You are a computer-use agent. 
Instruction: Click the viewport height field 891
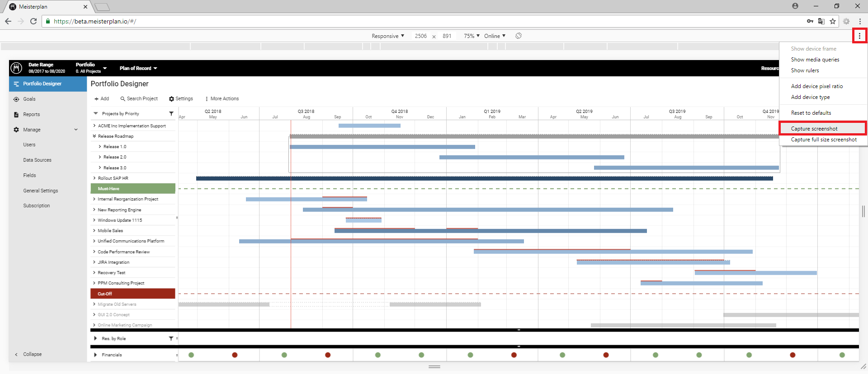[447, 36]
